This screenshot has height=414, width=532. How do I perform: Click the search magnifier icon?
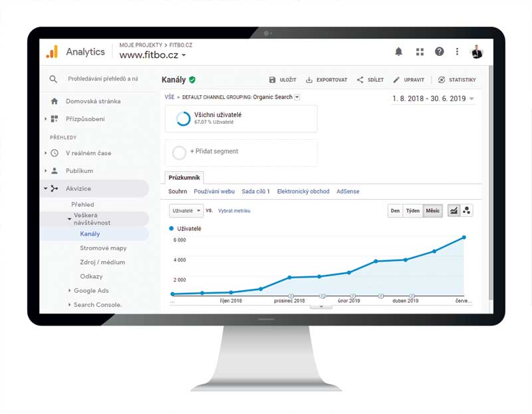click(x=53, y=79)
